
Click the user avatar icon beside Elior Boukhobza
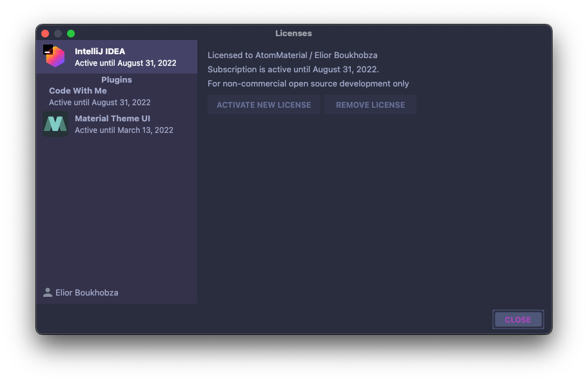(x=48, y=293)
